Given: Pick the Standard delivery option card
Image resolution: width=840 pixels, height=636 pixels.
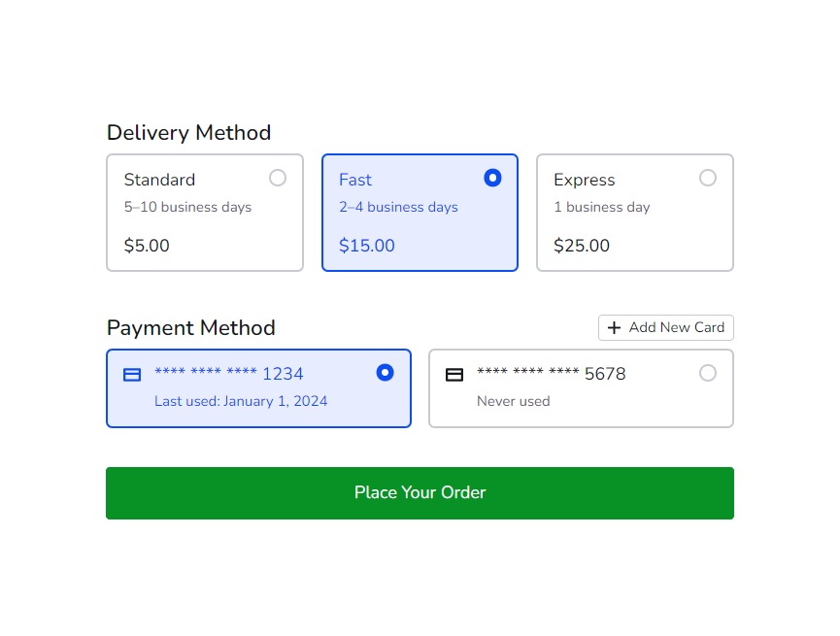Looking at the screenshot, I should coord(205,213).
